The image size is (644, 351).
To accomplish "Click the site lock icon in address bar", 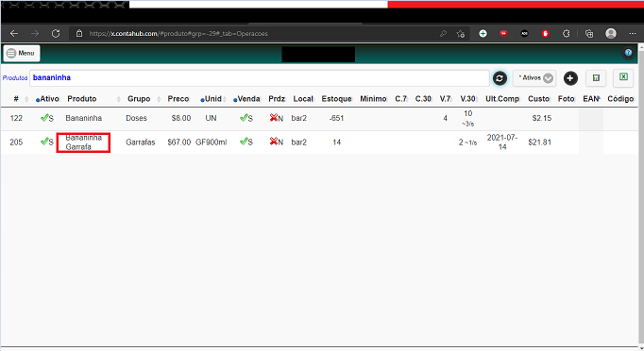I will pos(79,34).
